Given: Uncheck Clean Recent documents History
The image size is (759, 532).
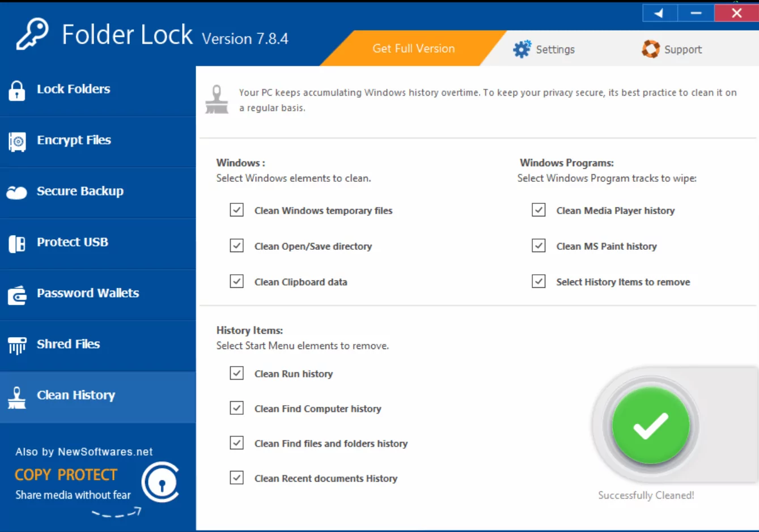Looking at the screenshot, I should (x=236, y=478).
